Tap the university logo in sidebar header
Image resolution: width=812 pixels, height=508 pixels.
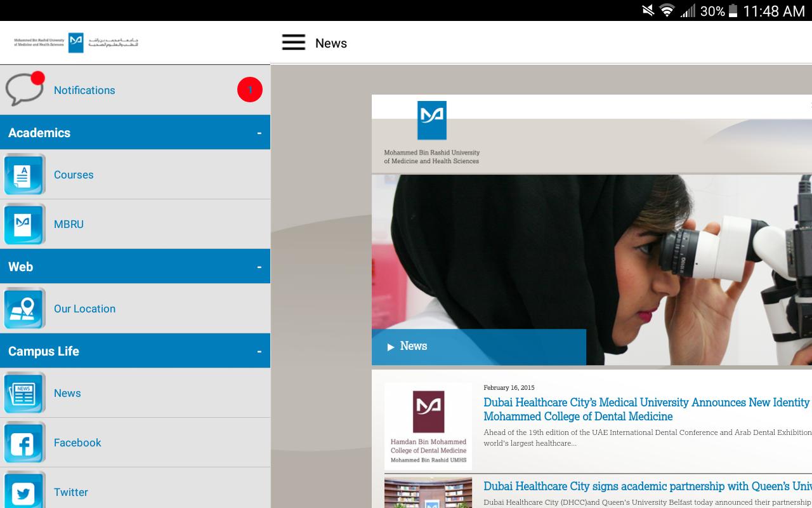(x=76, y=43)
